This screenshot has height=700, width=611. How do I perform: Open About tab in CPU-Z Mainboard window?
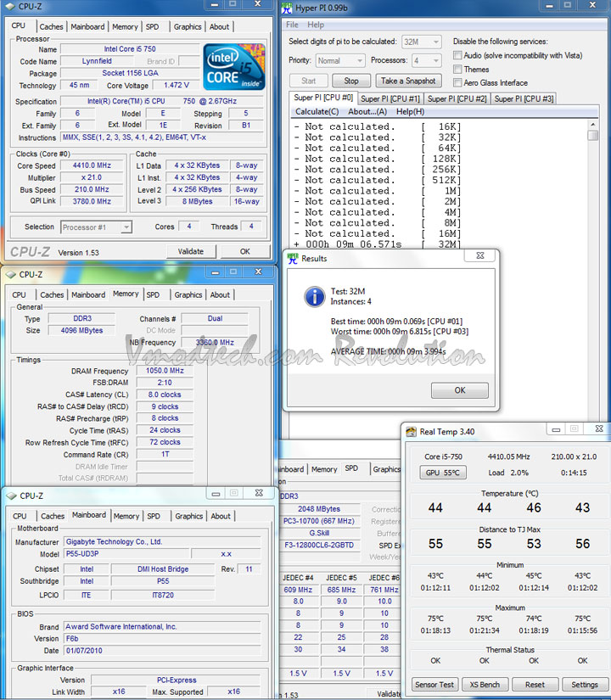pos(221,516)
